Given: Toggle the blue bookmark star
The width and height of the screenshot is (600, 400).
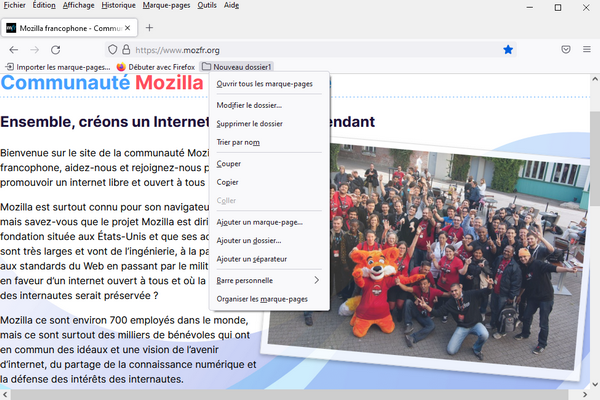Looking at the screenshot, I should point(508,50).
